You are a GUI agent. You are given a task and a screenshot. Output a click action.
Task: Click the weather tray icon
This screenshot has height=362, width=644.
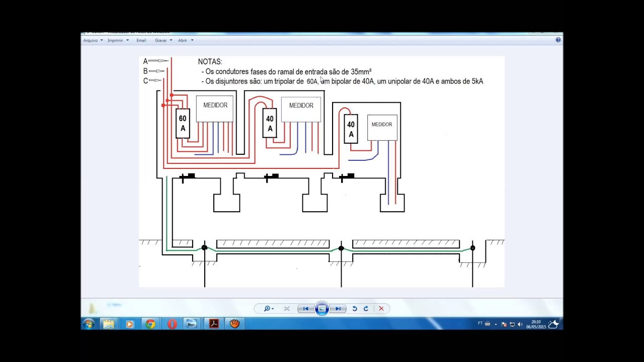coord(553,324)
